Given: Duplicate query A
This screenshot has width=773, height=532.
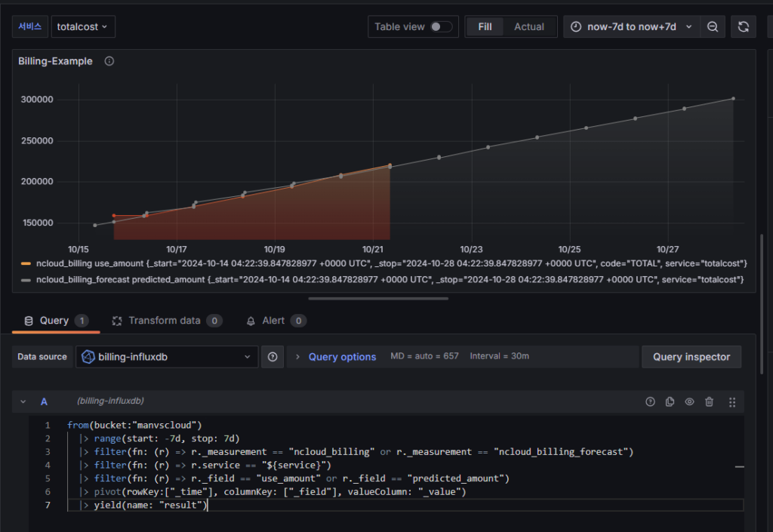Looking at the screenshot, I should pos(670,402).
